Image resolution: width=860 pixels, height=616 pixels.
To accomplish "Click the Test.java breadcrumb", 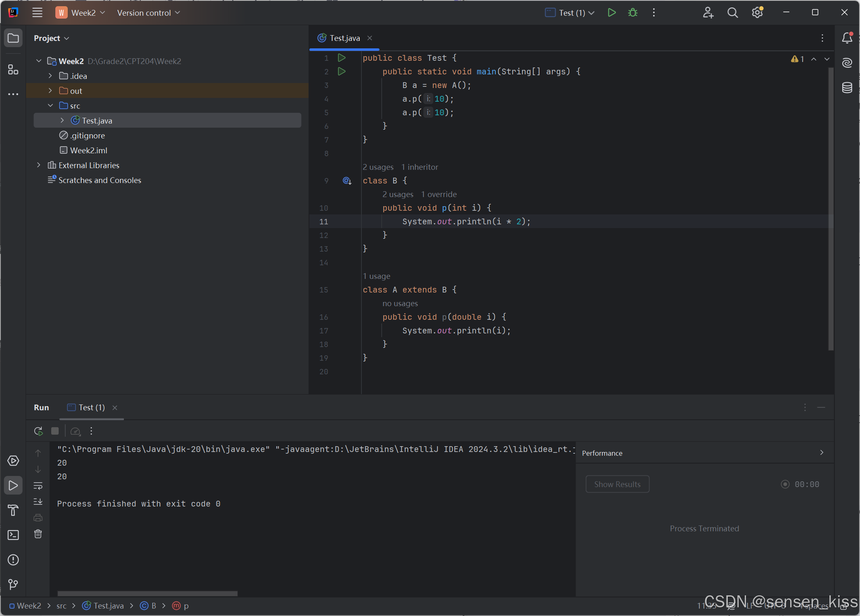I will click(x=103, y=606).
